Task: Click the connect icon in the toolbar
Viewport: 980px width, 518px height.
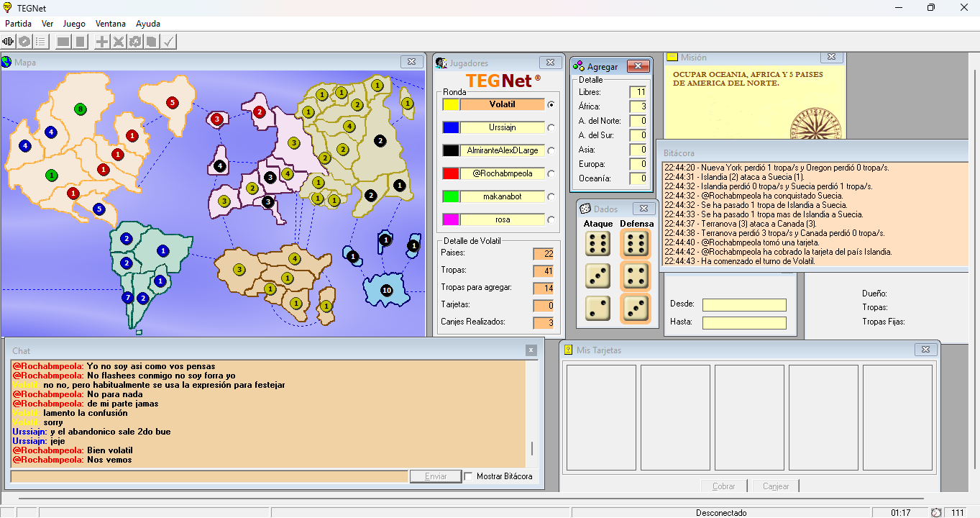Action: click(x=9, y=42)
